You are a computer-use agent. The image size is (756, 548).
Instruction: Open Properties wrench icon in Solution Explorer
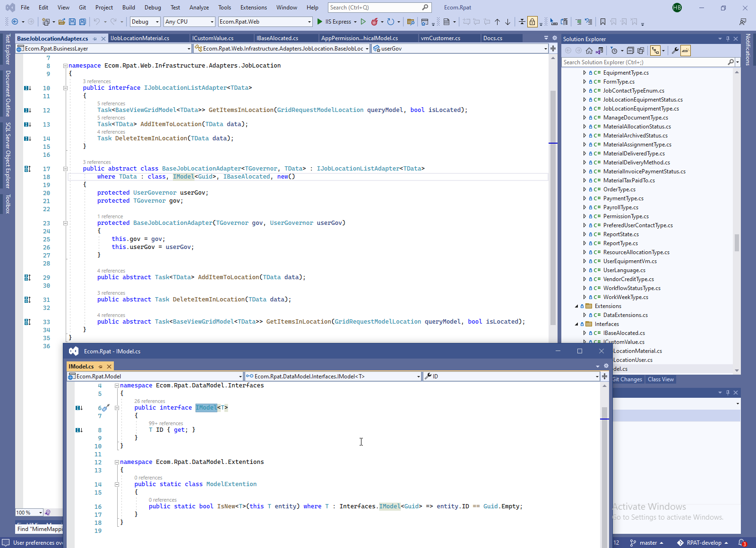(x=675, y=51)
